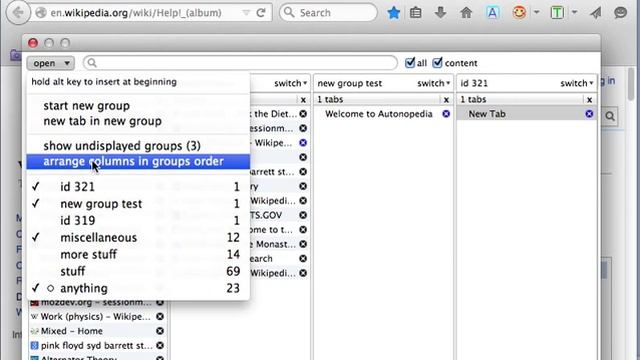Uncheck id 321 group in menu
Screen dimensions: 640x360
click(x=138, y=187)
